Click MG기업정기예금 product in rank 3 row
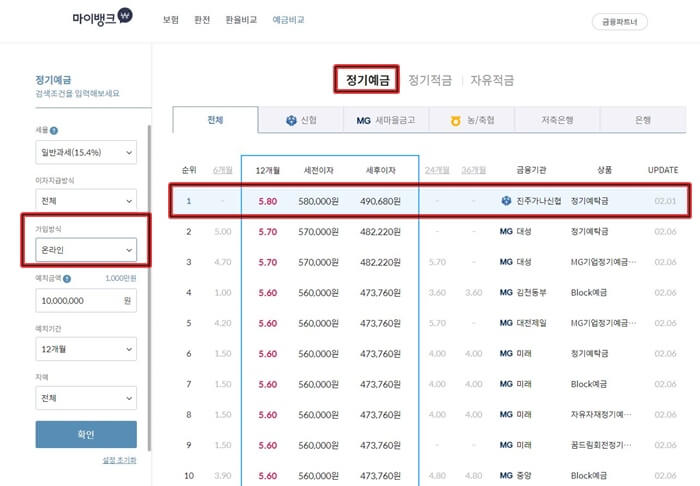Viewport: 700px width, 486px height. click(604, 262)
